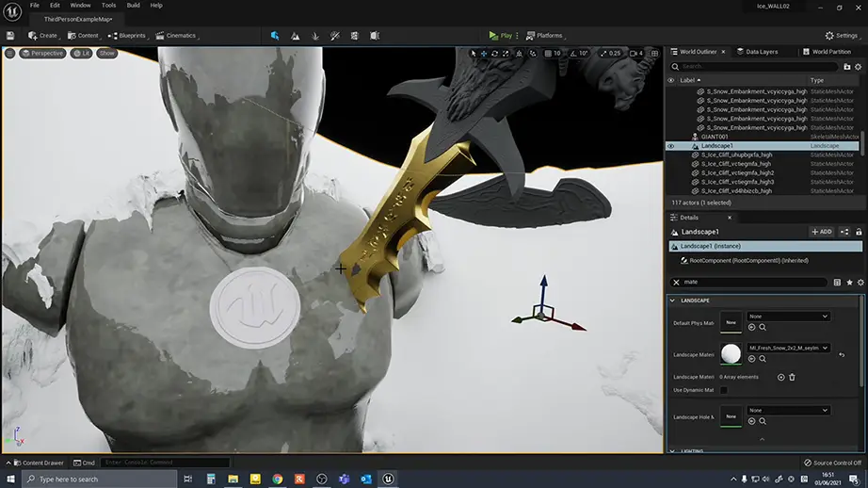Clear the 'mate' search filter

(x=676, y=283)
